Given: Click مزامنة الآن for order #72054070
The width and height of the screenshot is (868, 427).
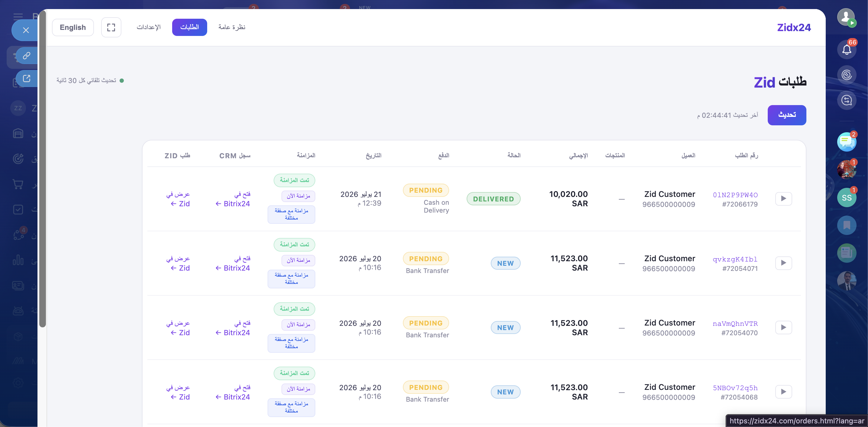Looking at the screenshot, I should click(298, 325).
